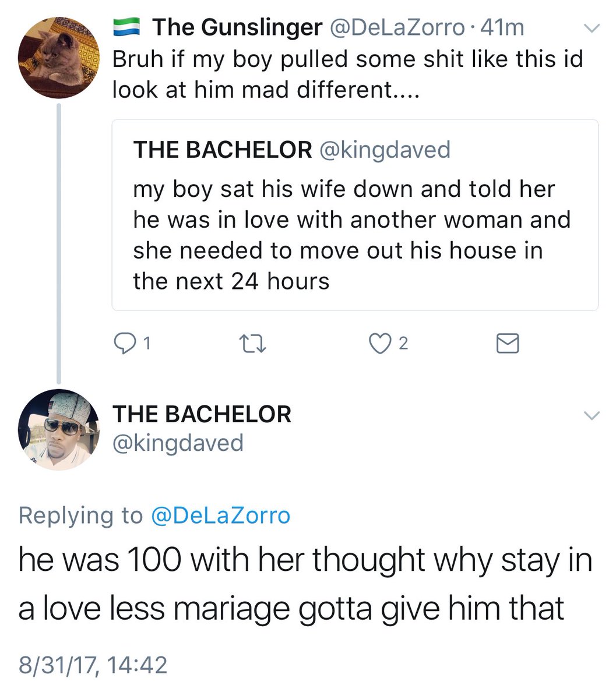Click THE BACHELOR name inside the quoted tweet
The image size is (616, 699).
tap(223, 150)
